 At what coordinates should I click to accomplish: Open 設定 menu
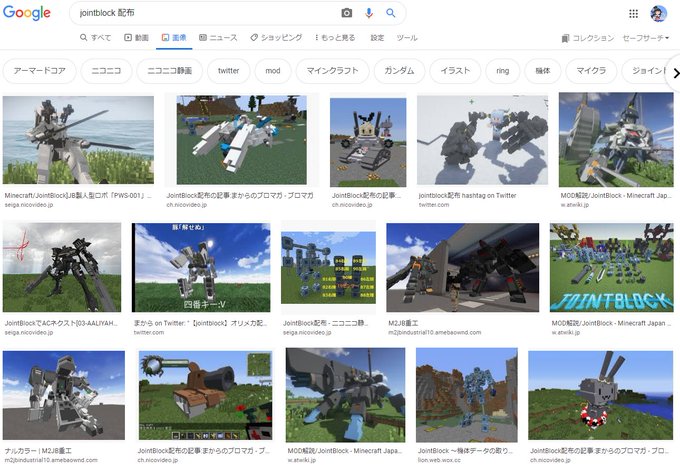377,38
